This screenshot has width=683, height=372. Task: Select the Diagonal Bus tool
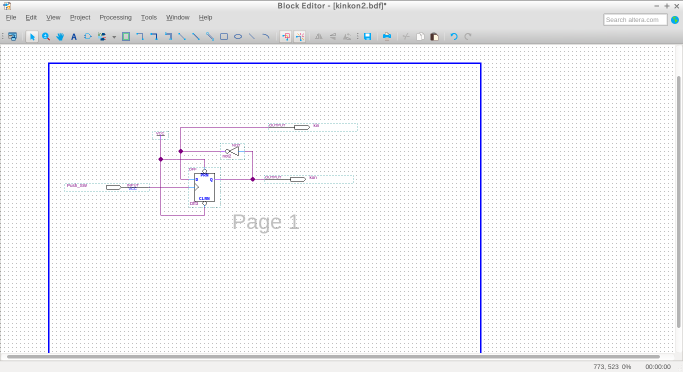196,37
